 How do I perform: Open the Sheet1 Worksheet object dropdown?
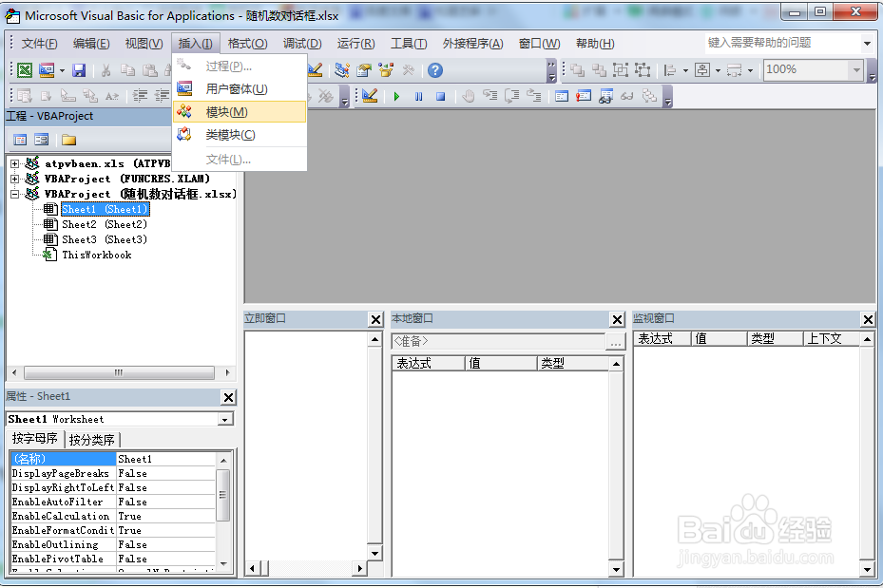(224, 420)
